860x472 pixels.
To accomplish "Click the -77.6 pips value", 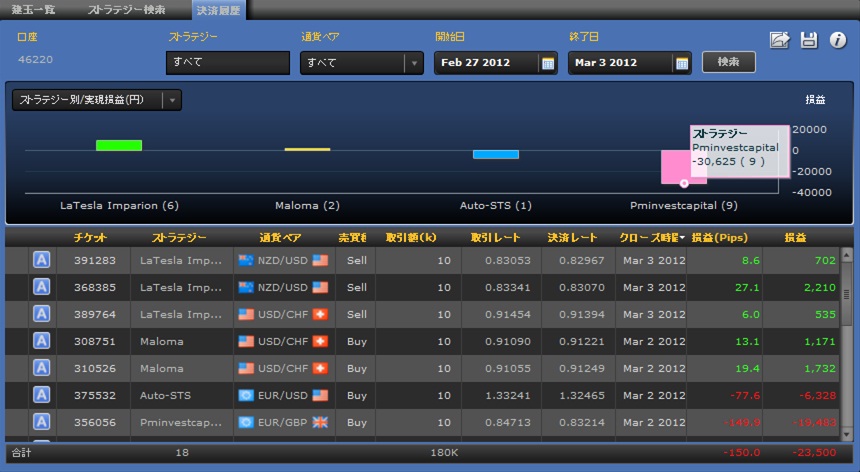I will (745, 395).
